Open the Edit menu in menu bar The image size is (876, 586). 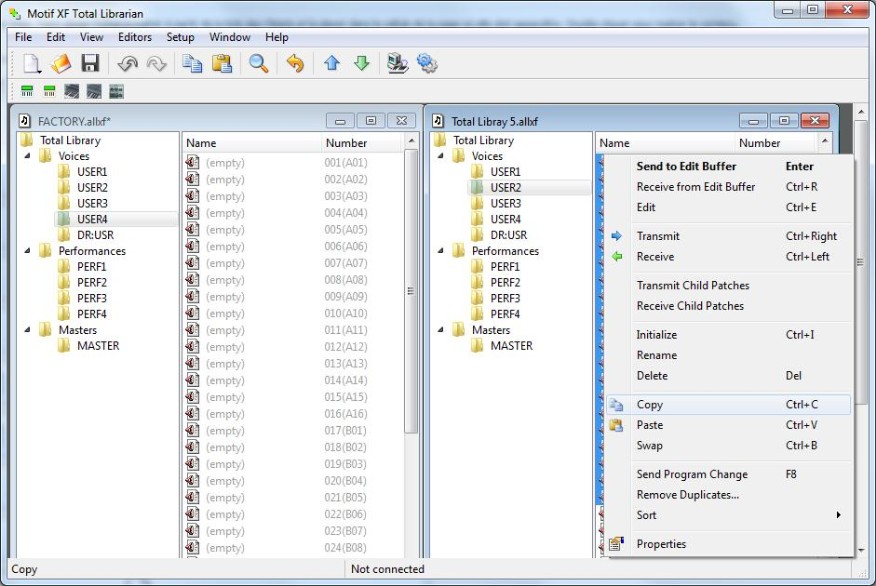click(x=55, y=37)
